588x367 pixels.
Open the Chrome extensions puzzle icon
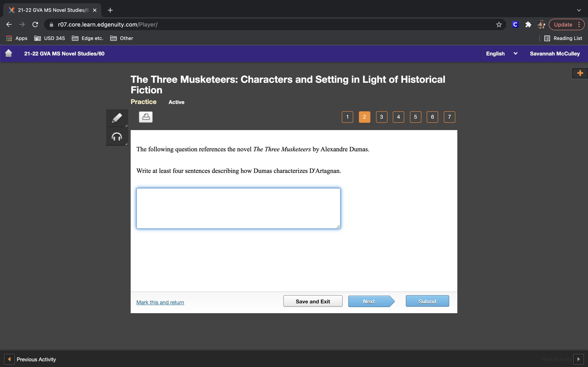click(x=528, y=24)
